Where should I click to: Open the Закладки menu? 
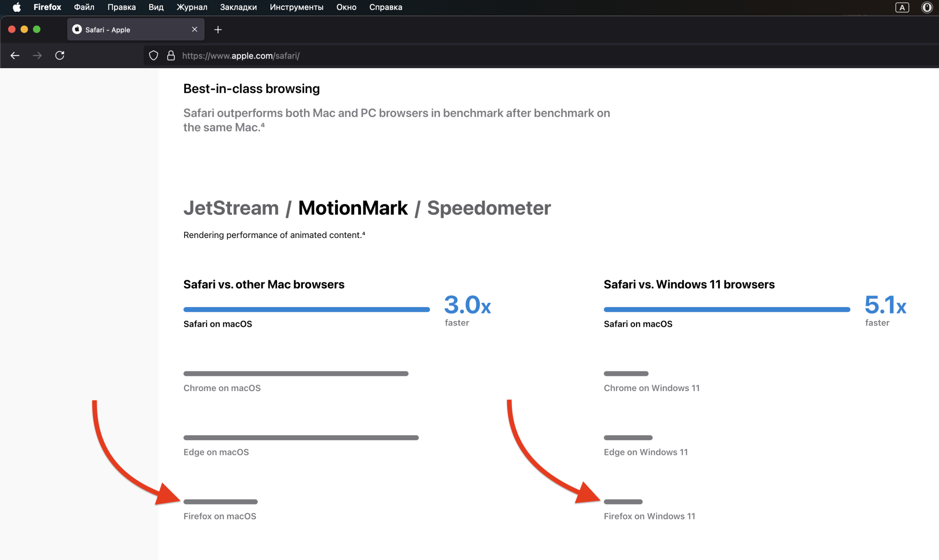click(x=238, y=7)
